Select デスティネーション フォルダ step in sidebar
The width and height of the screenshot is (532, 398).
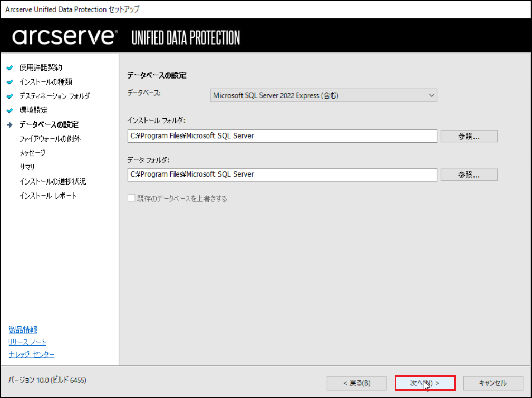point(54,96)
